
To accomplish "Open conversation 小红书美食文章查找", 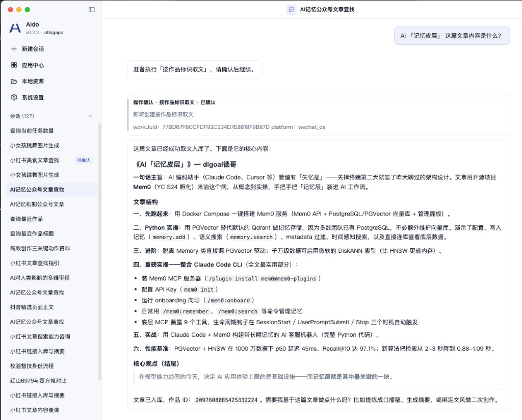I will [x=51, y=160].
